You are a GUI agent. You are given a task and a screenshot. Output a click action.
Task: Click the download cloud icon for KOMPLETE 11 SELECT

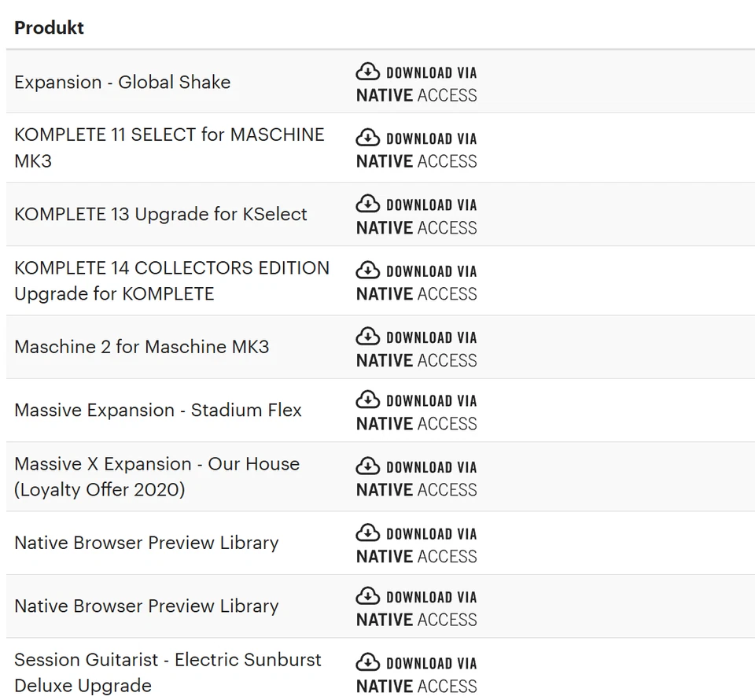click(x=366, y=138)
